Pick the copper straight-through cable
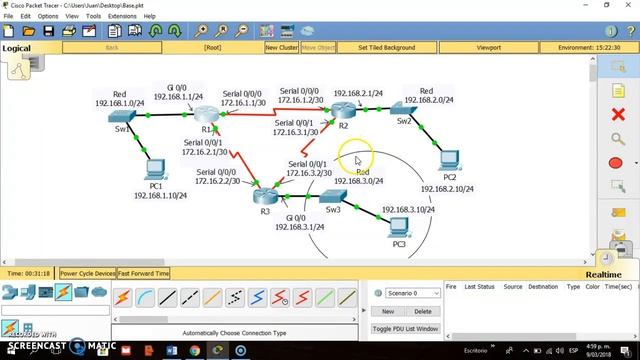 pos(167,298)
